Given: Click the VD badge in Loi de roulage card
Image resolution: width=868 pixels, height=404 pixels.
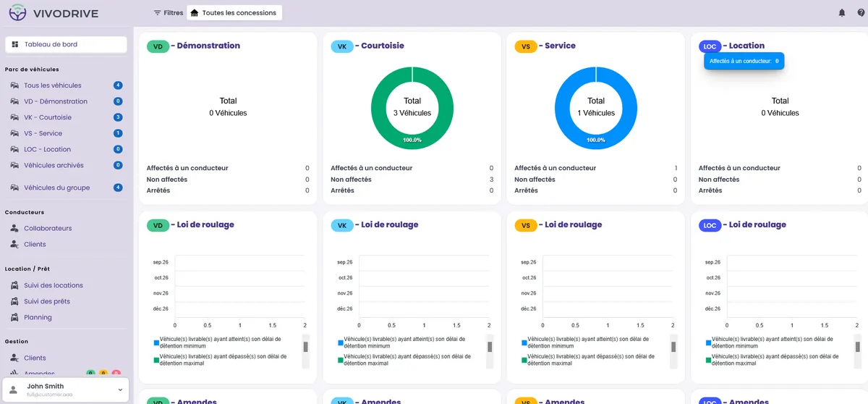Looking at the screenshot, I should pyautogui.click(x=158, y=225).
